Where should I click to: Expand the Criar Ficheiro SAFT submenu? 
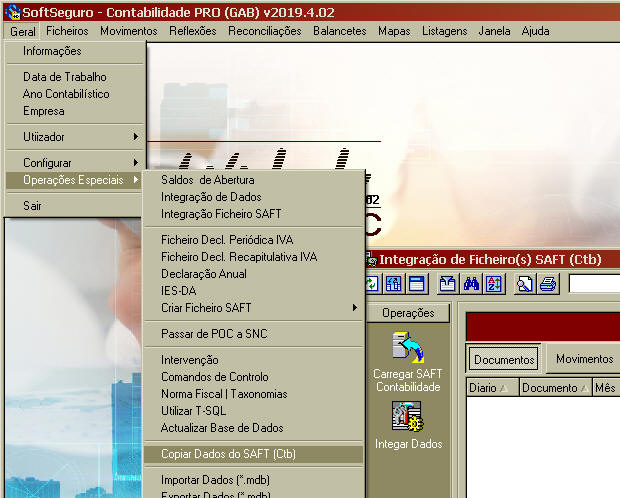(253, 307)
